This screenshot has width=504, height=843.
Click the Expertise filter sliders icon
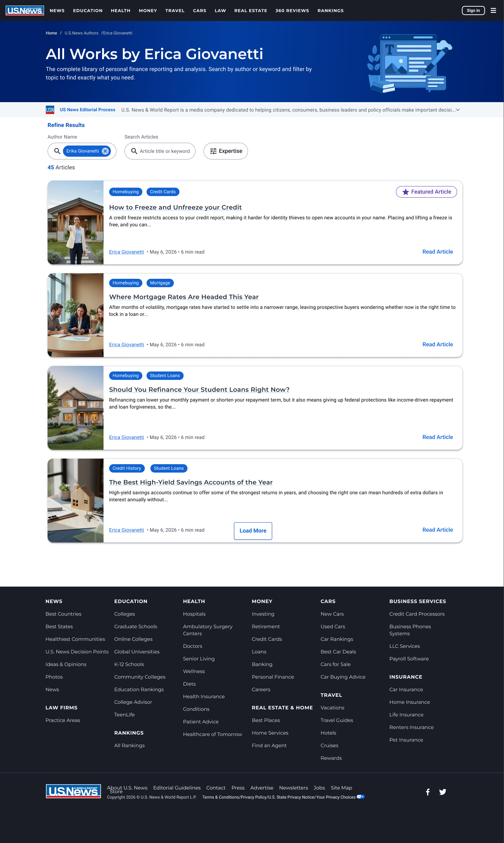(x=213, y=151)
